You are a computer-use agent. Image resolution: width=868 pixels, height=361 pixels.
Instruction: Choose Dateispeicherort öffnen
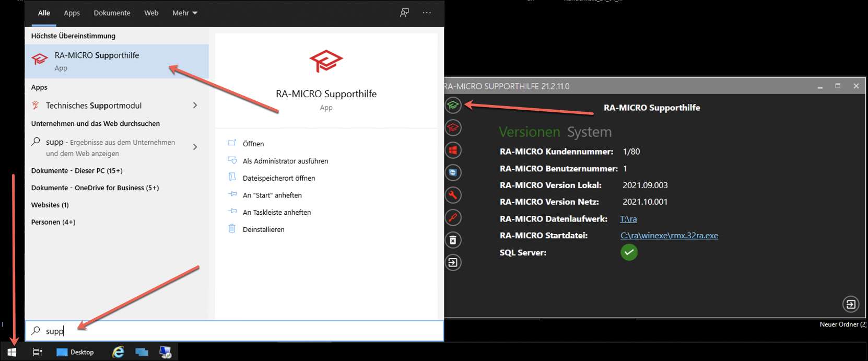click(x=279, y=178)
